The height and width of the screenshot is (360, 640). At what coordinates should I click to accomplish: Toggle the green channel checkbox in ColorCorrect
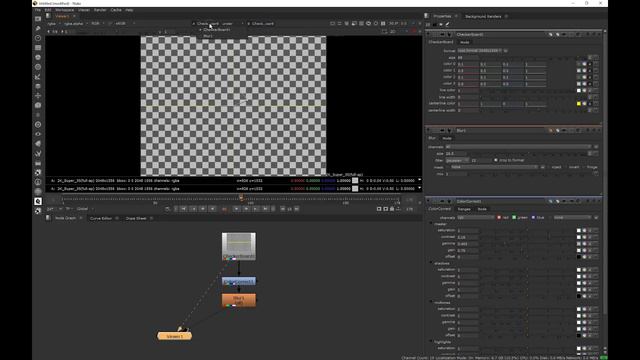point(514,218)
